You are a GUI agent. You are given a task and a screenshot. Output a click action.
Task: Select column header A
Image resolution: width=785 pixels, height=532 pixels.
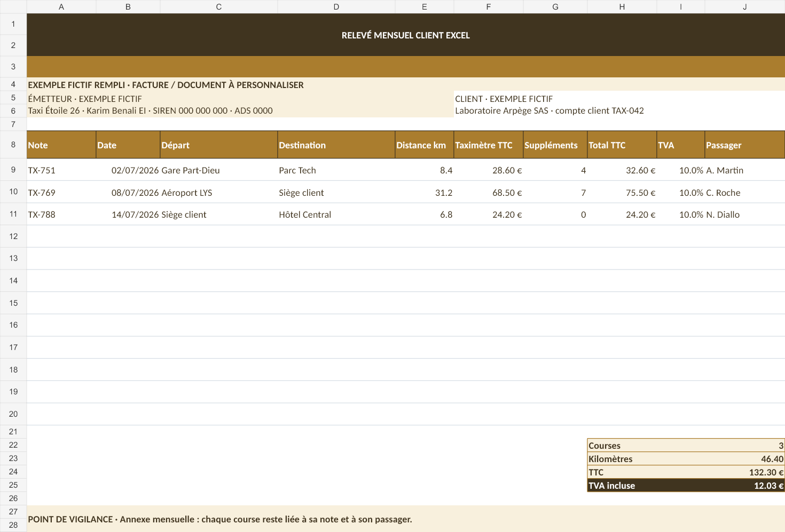coord(61,7)
